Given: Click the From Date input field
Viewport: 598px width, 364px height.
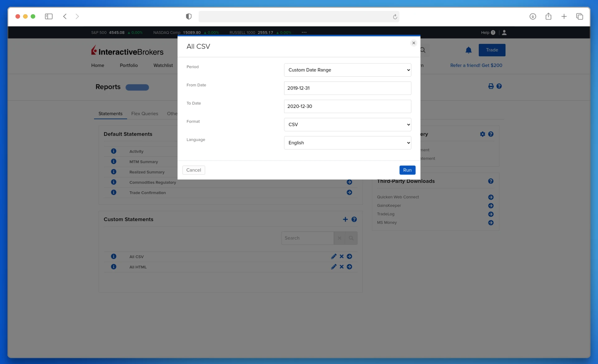Looking at the screenshot, I should 347,88.
